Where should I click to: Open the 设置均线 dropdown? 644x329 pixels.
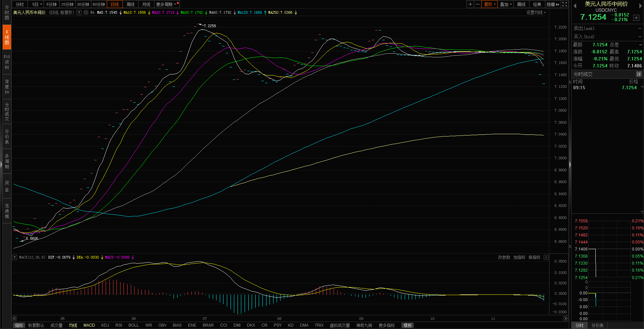[x=536, y=12]
